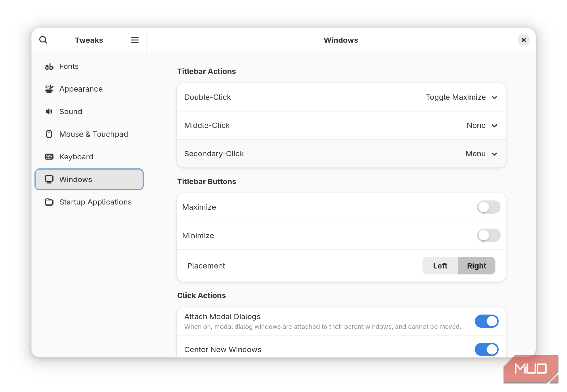Screen dimensions: 567x392
Task: Go to the Sound section
Action: point(89,111)
